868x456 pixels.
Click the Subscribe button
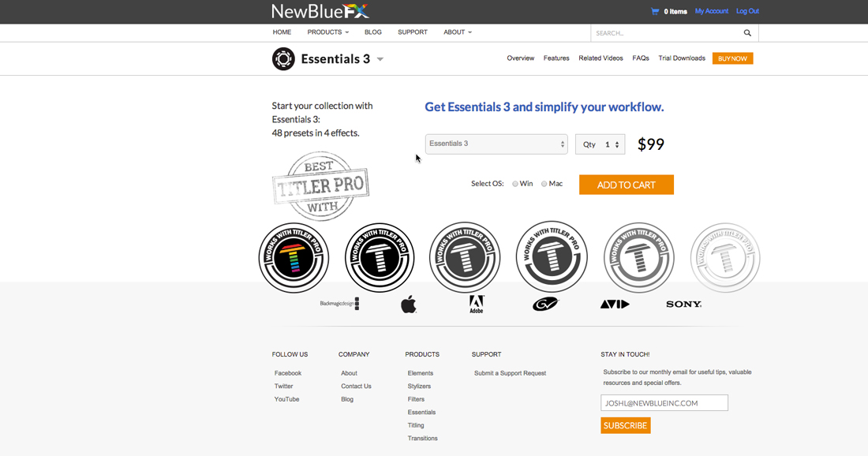626,425
